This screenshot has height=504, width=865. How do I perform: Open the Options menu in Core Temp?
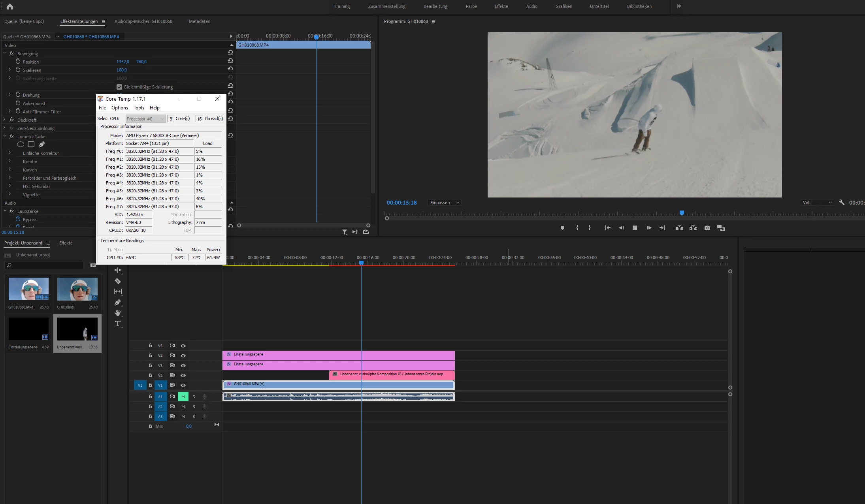[119, 108]
